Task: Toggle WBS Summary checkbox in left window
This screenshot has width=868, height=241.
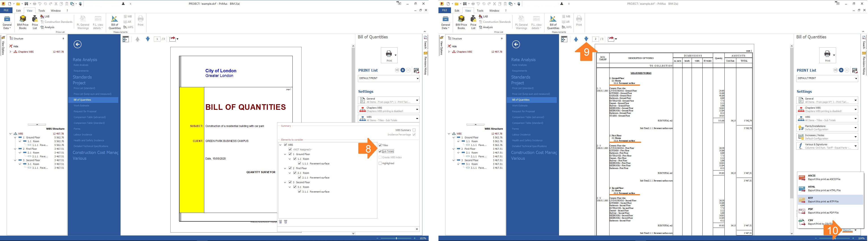Action: pos(414,130)
